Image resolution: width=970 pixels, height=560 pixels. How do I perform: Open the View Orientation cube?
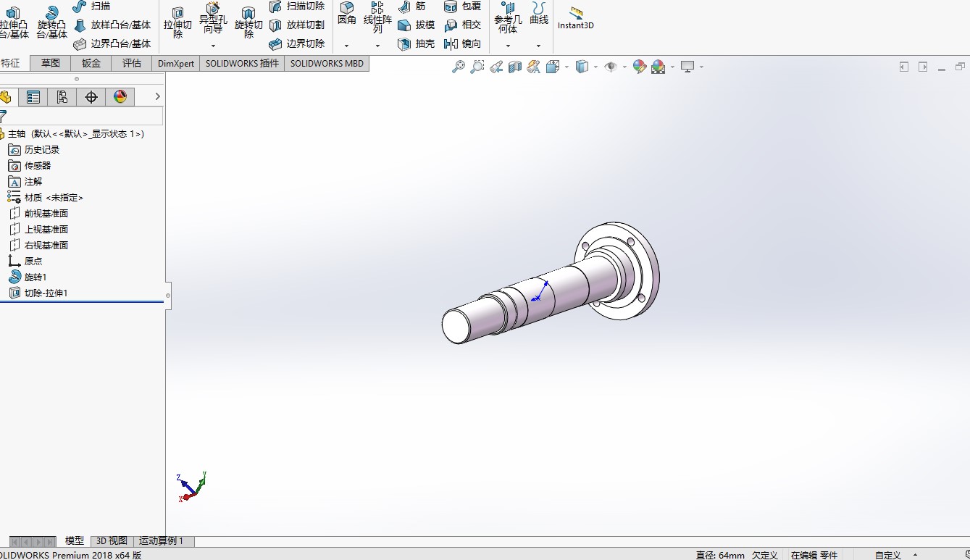tap(553, 67)
